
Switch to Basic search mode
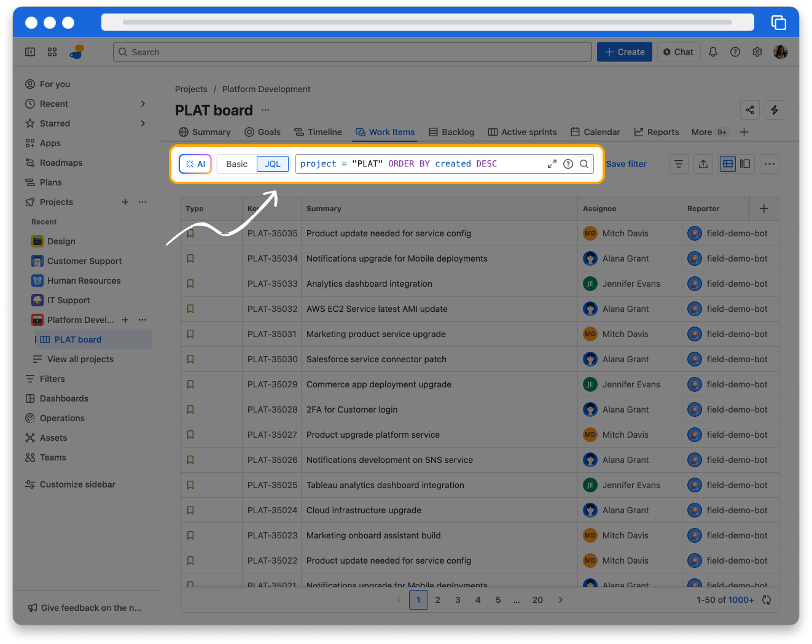pos(236,164)
